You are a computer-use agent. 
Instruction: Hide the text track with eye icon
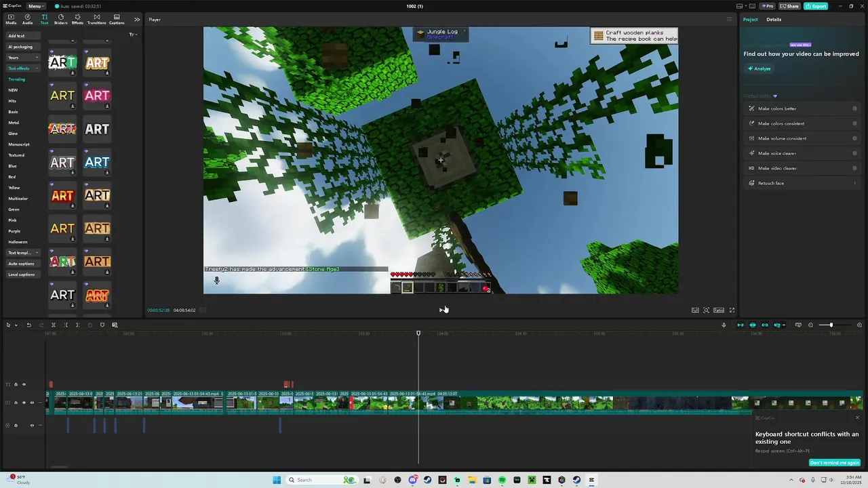tap(24, 384)
